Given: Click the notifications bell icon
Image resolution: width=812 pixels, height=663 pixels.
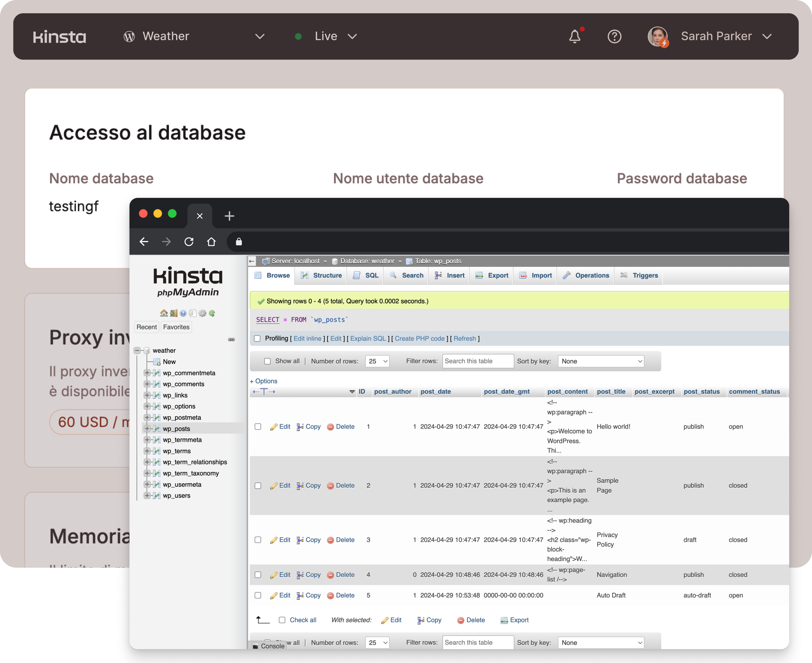Looking at the screenshot, I should tap(575, 36).
